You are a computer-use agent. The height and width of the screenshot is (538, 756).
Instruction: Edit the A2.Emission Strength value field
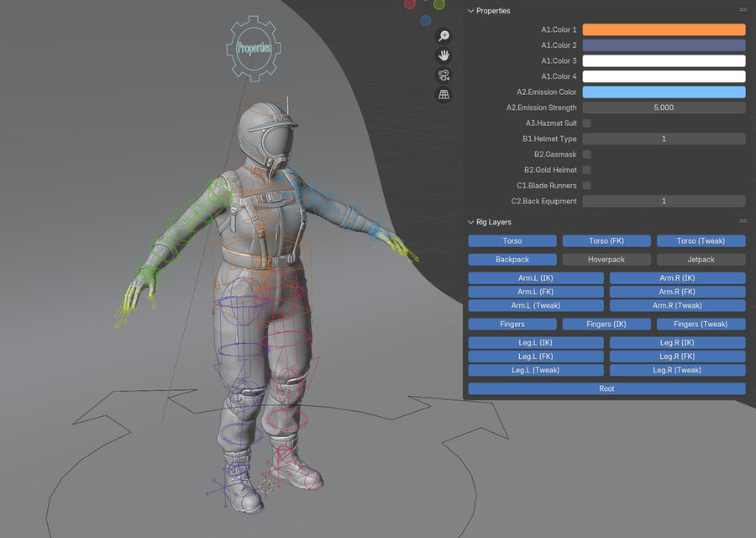pos(664,108)
